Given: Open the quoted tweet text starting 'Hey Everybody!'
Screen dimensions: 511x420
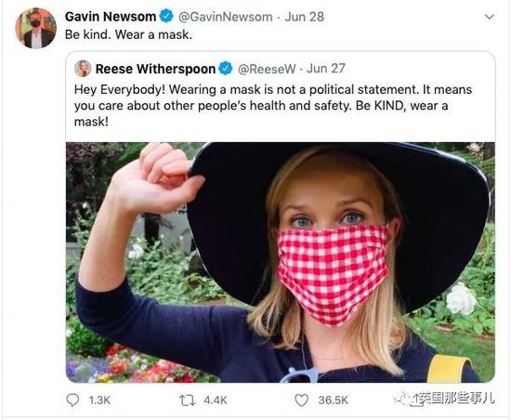Looking at the screenshot, I should pos(273,106).
